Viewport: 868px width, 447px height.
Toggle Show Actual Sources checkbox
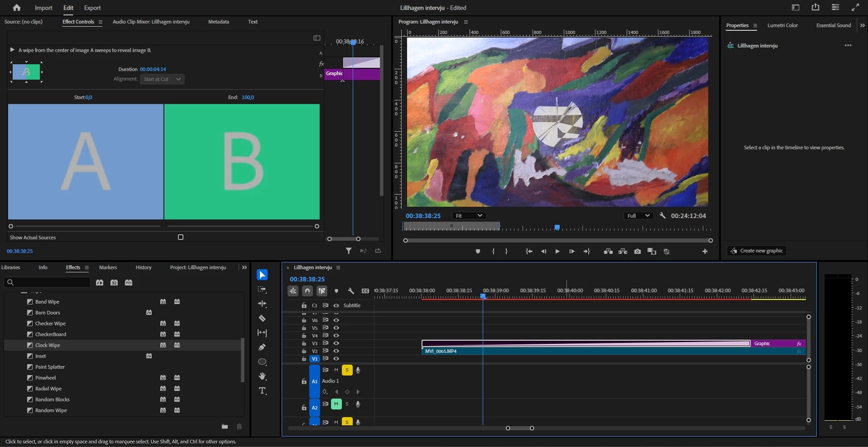click(181, 237)
